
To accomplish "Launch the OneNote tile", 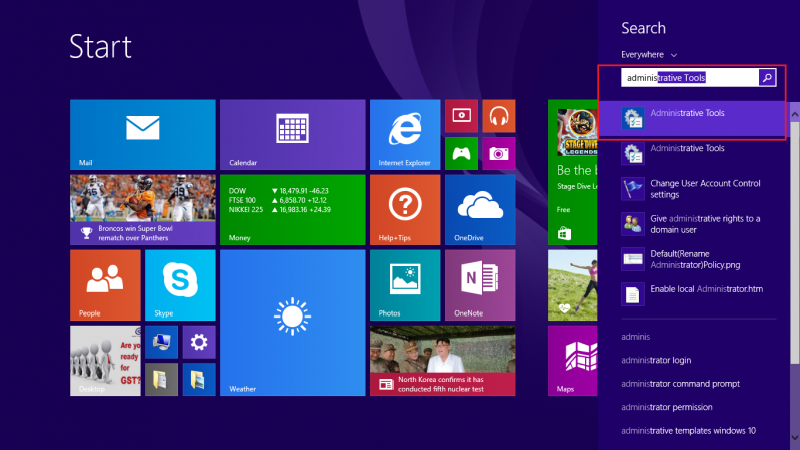I will pyautogui.click(x=480, y=285).
